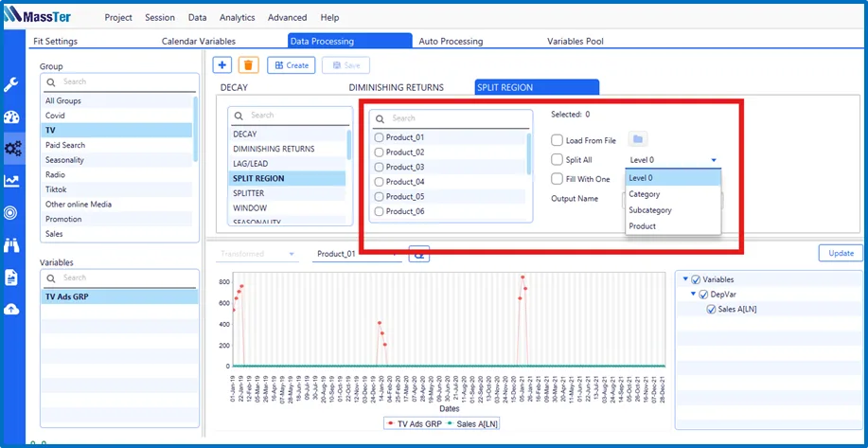Enable the Split All checkbox
Viewport: 868px width, 448px height.
pos(558,160)
